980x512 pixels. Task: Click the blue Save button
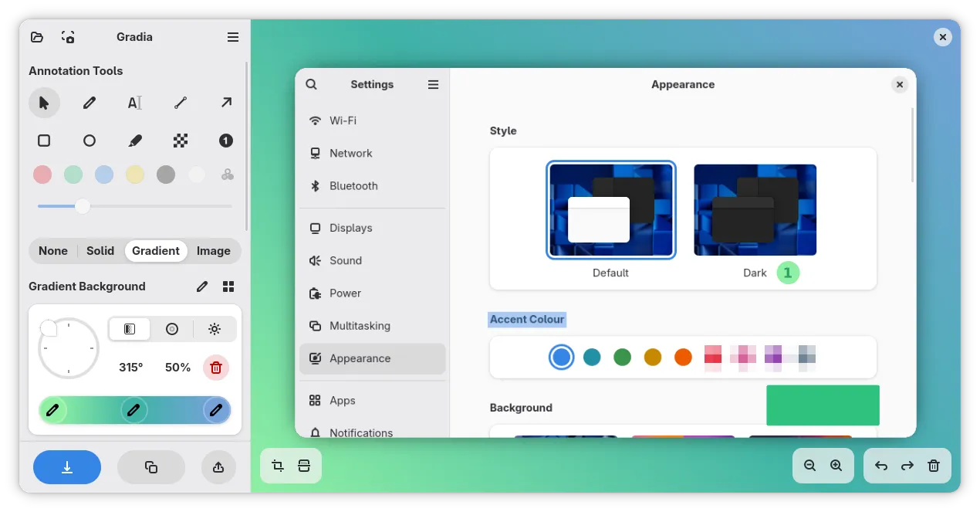pyautogui.click(x=66, y=466)
